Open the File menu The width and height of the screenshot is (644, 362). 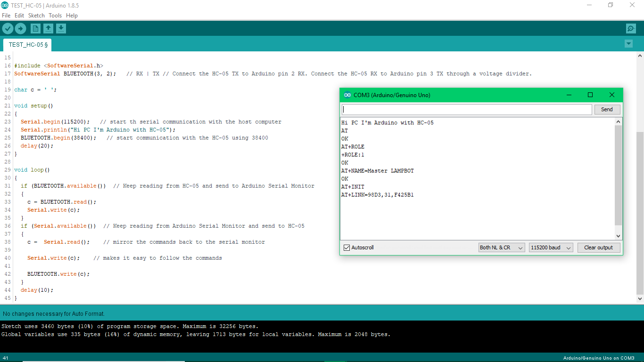coord(6,16)
